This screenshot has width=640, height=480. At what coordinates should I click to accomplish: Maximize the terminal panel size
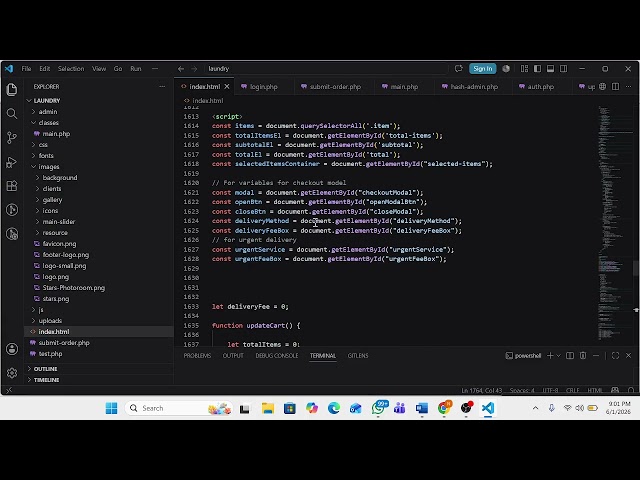tap(616, 356)
